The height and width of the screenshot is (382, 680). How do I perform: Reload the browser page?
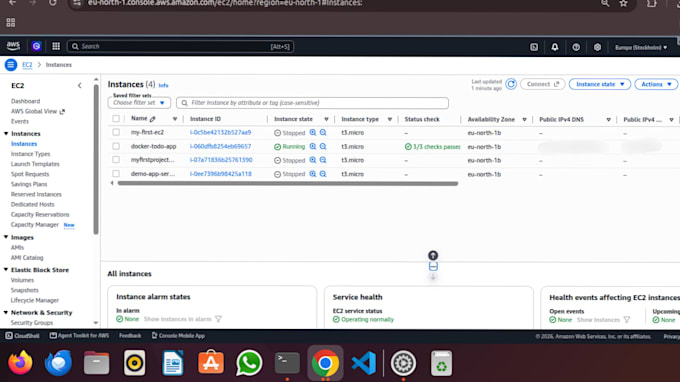coord(52,3)
